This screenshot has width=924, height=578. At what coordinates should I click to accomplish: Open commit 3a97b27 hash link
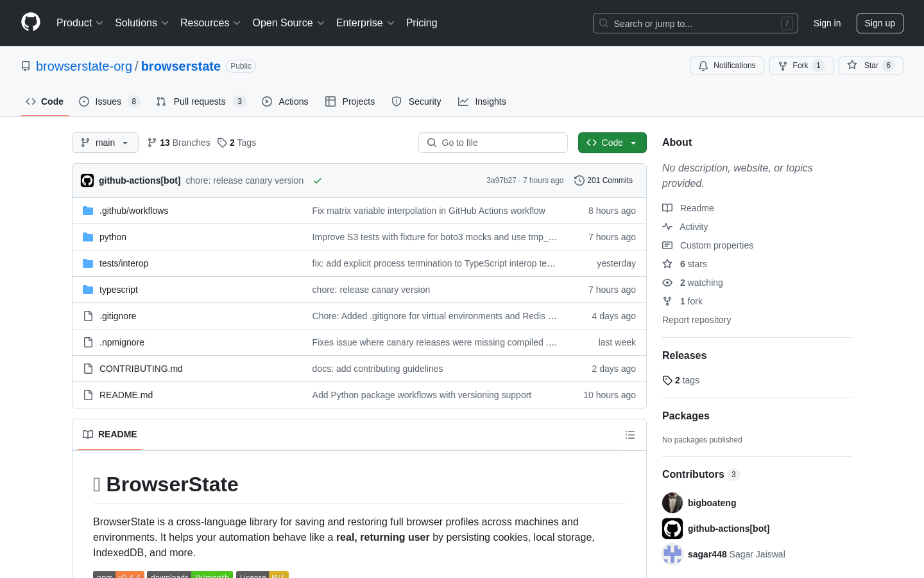[501, 180]
